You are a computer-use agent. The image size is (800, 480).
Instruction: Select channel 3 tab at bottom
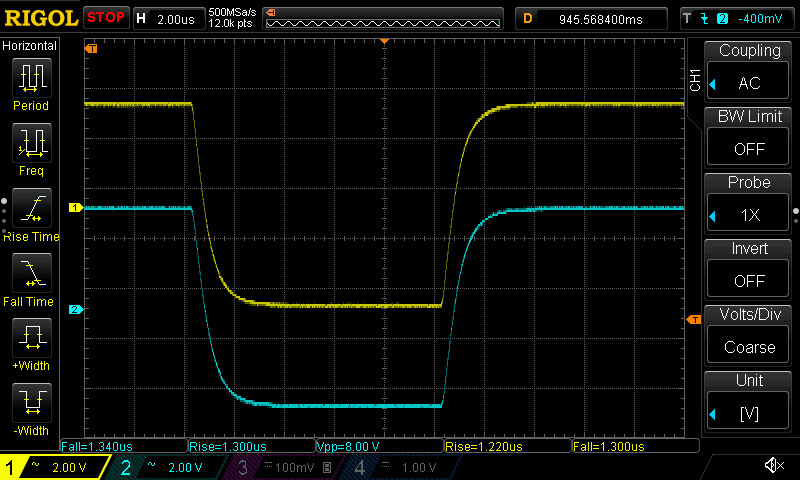285,467
